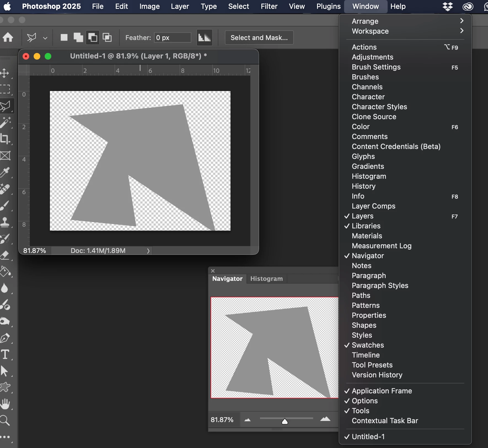Select the Path Selection tool

[x=5, y=371]
